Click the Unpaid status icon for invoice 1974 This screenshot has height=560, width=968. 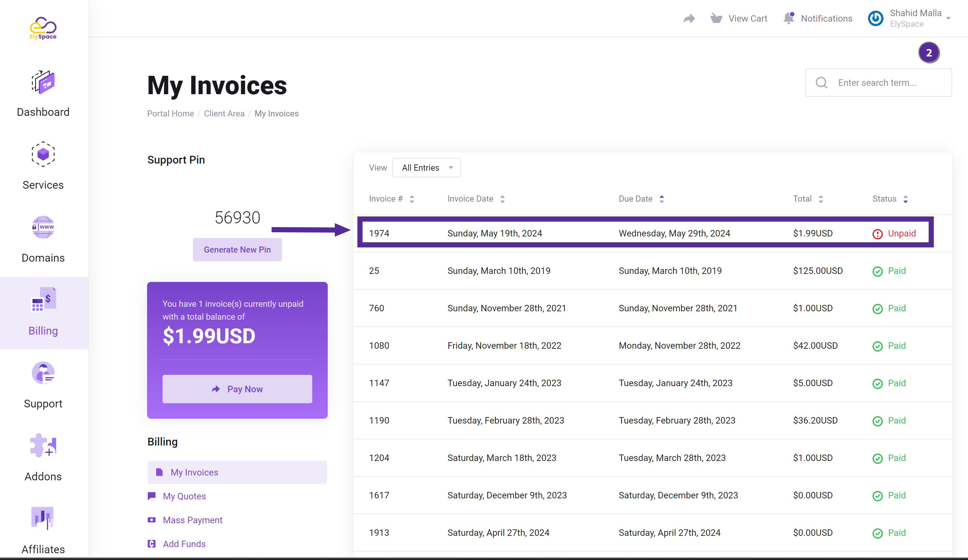[x=877, y=234]
